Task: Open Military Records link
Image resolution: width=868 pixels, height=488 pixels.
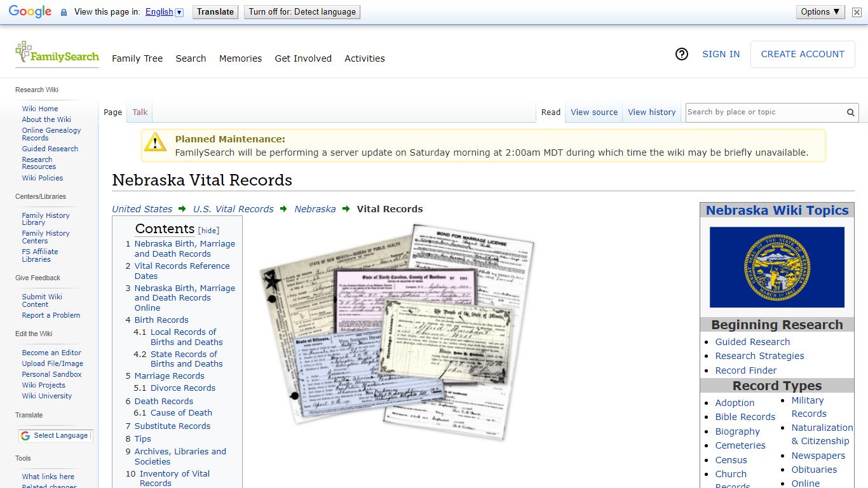Action: pyautogui.click(x=809, y=407)
